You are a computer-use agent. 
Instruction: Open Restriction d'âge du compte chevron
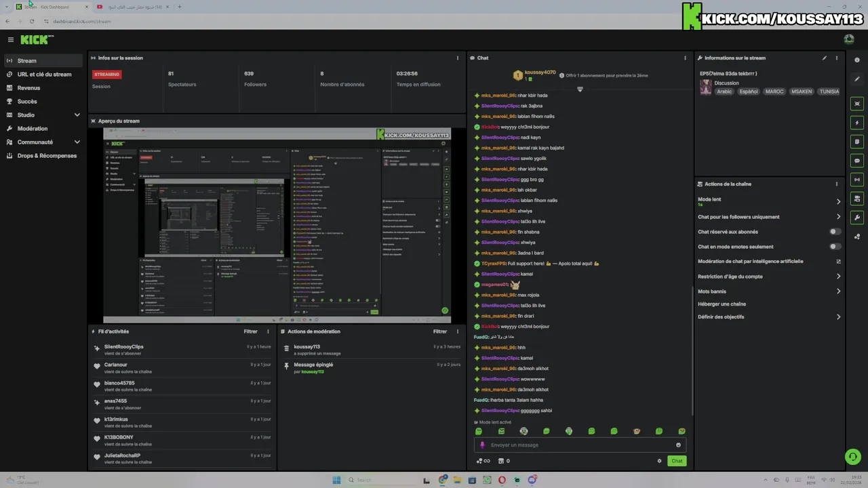point(838,277)
